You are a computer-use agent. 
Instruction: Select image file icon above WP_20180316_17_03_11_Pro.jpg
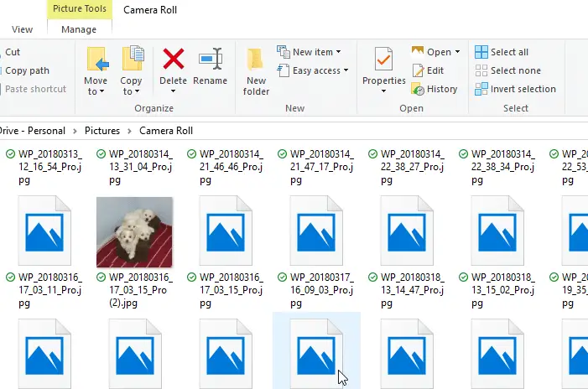pyautogui.click(x=44, y=231)
